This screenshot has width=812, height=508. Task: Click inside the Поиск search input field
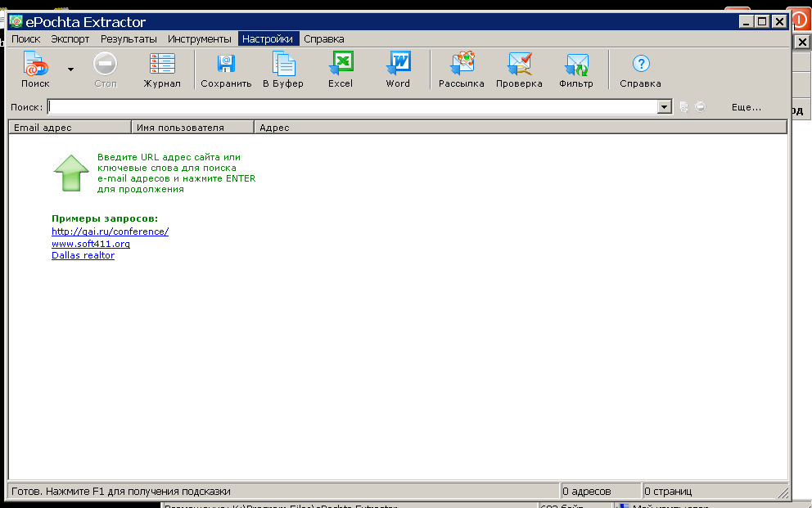(353, 107)
